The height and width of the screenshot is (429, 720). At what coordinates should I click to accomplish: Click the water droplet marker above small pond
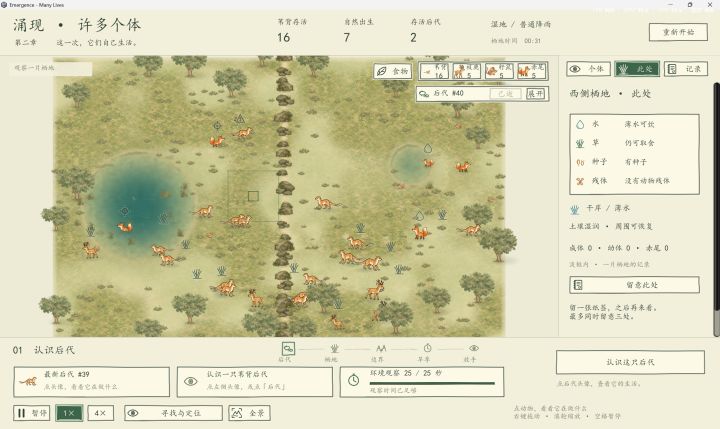[x=428, y=148]
